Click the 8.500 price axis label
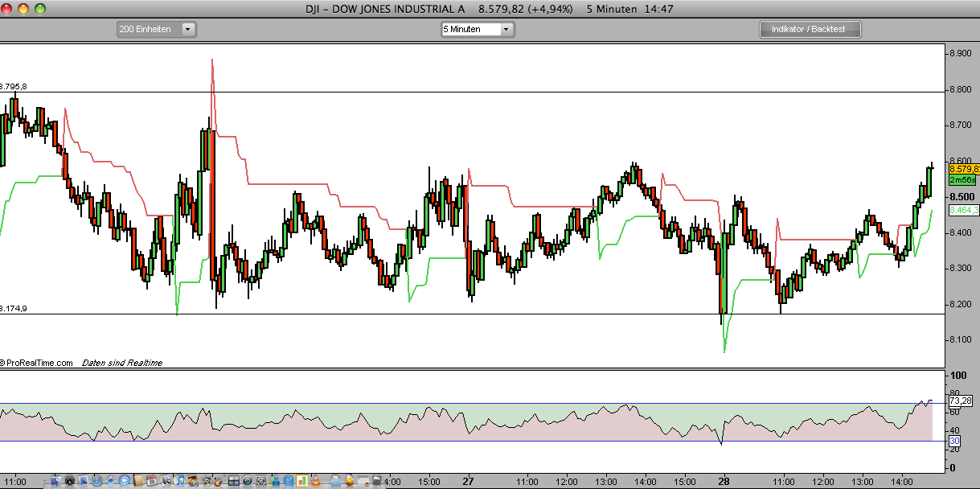Viewport: 980px width, 489px height. (962, 196)
